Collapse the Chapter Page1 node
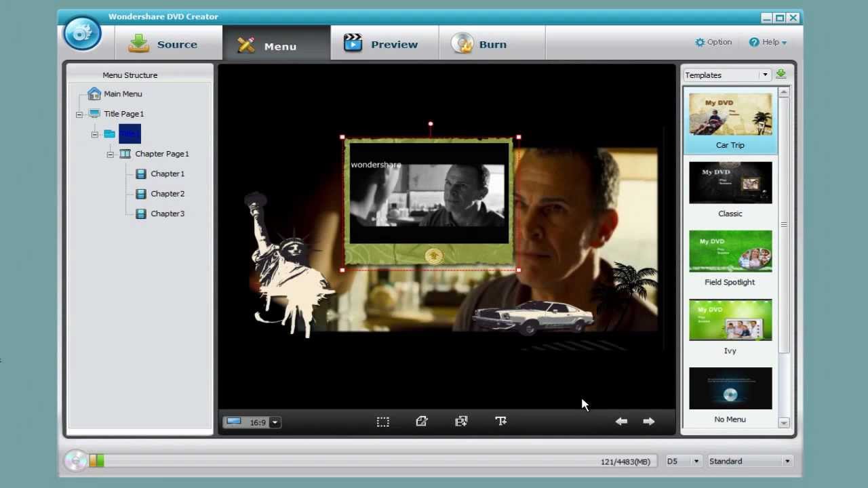Image resolution: width=868 pixels, height=488 pixels. (110, 155)
